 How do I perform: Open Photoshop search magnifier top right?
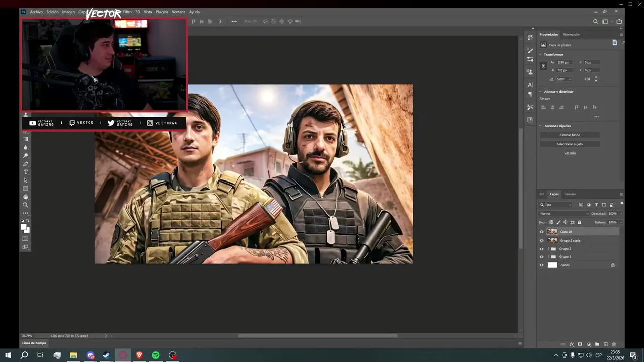click(x=596, y=21)
